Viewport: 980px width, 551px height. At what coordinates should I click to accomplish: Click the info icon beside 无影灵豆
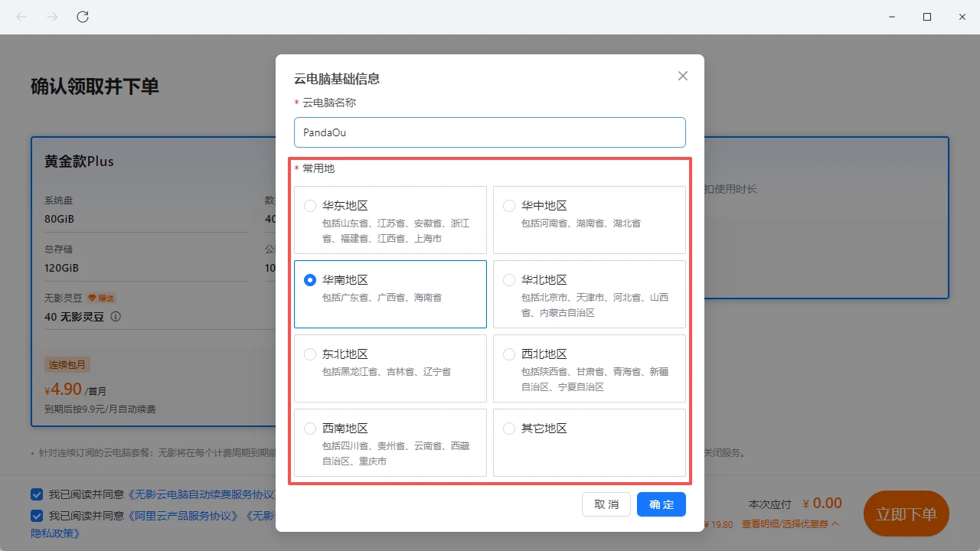[x=116, y=317]
